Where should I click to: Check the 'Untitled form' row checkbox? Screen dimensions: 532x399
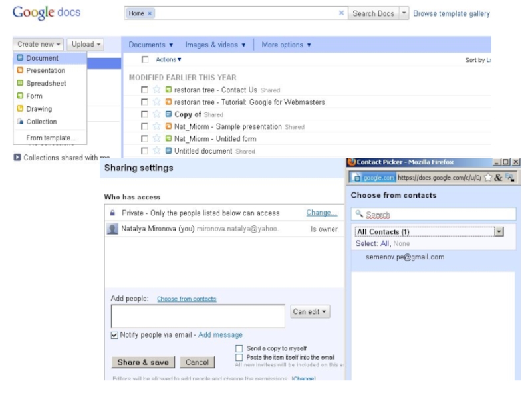tap(144, 139)
